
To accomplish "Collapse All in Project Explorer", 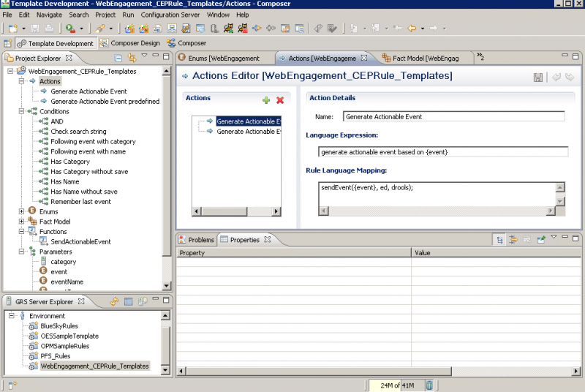I will pyautogui.click(x=118, y=58).
